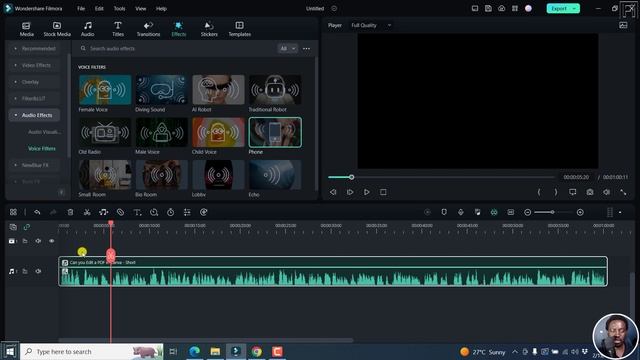This screenshot has height=360, width=640.
Task: Mute the audio track speaker icon
Action: (x=38, y=271)
